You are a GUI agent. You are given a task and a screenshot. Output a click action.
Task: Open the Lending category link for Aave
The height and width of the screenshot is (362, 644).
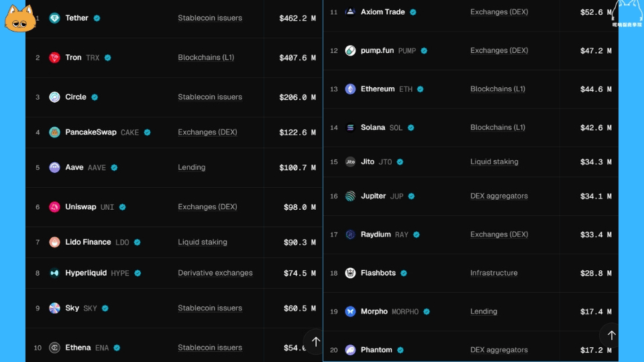click(x=191, y=168)
